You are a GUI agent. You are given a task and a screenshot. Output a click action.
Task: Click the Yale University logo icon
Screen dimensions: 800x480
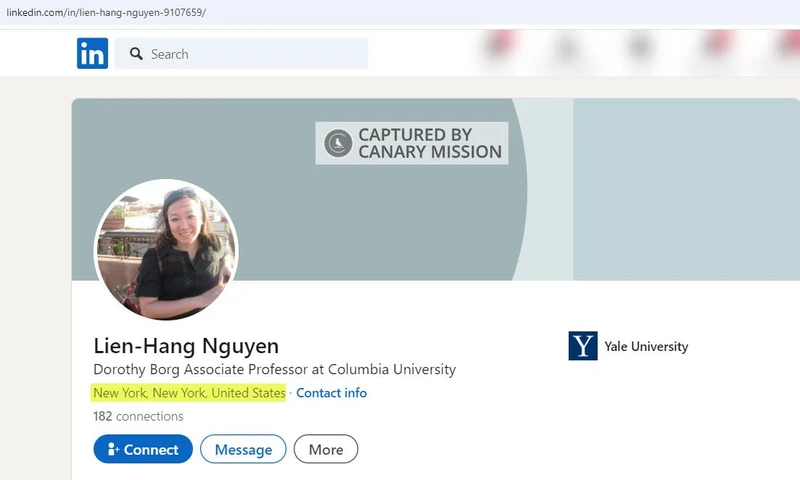583,346
